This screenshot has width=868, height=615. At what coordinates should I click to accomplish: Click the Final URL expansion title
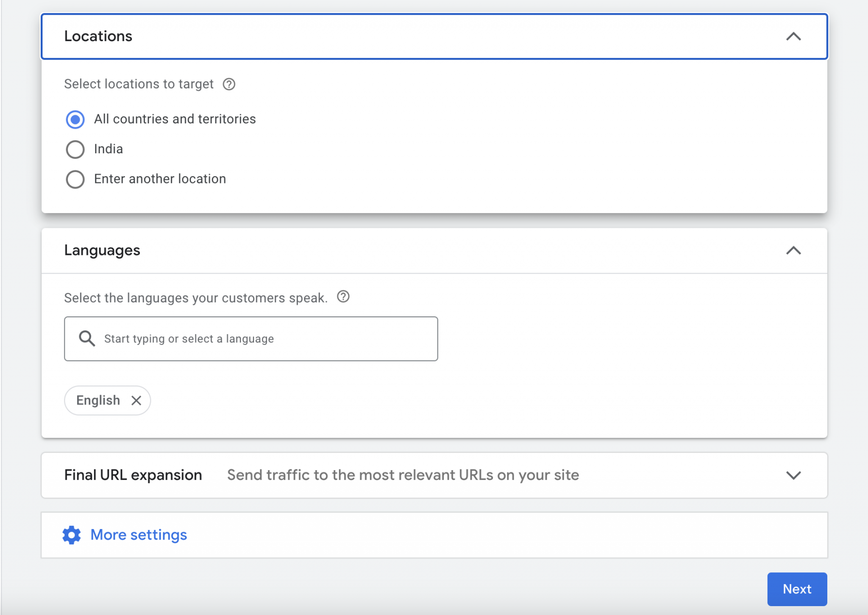click(133, 475)
